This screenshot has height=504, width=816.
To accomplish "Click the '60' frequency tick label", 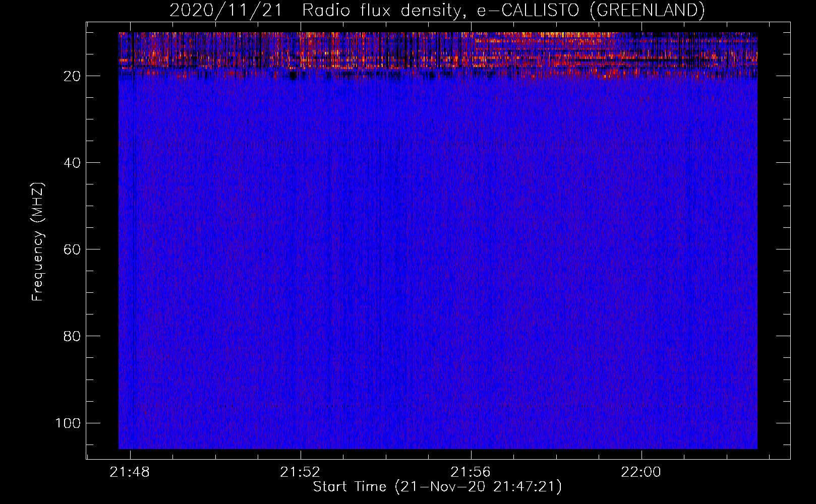I will 72,249.
